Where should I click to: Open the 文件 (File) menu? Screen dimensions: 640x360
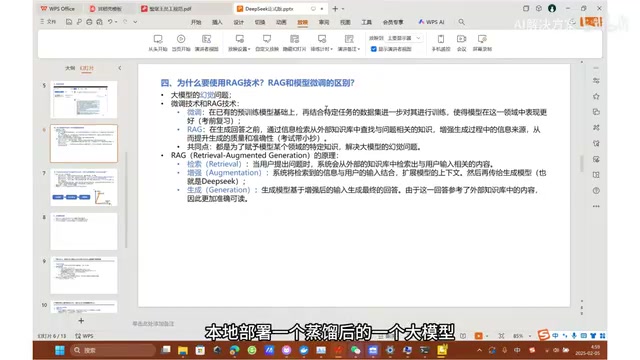pyautogui.click(x=48, y=22)
